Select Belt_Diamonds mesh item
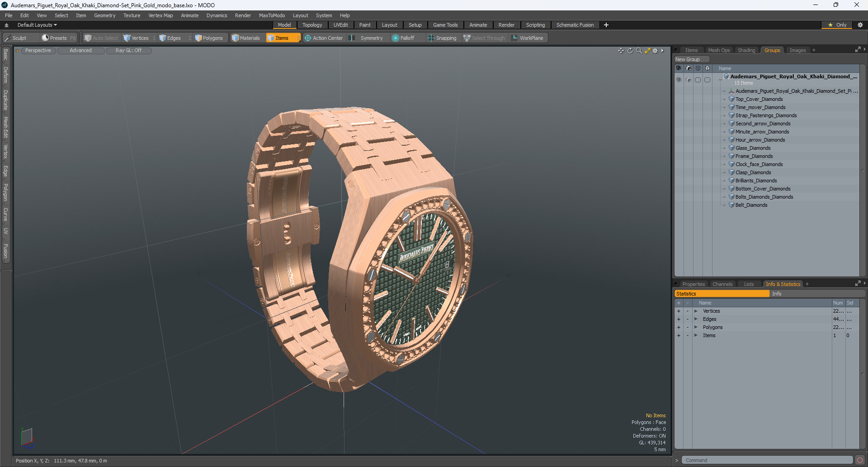 click(x=751, y=205)
